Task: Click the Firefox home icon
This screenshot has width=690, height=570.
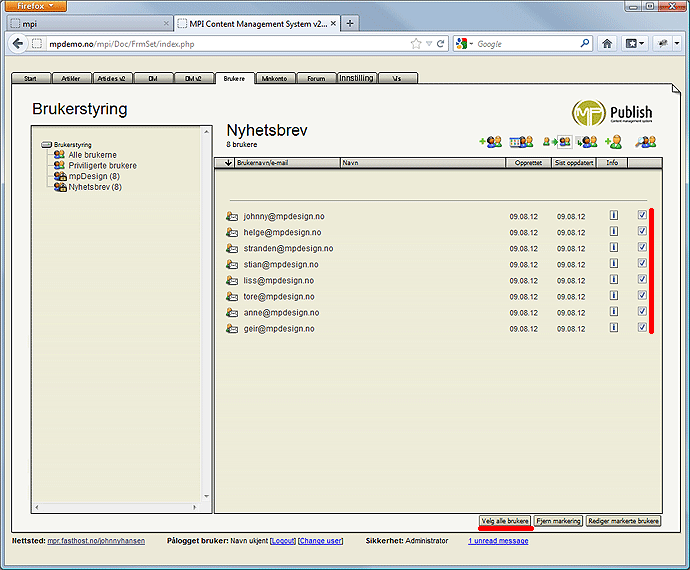Action: 607,44
